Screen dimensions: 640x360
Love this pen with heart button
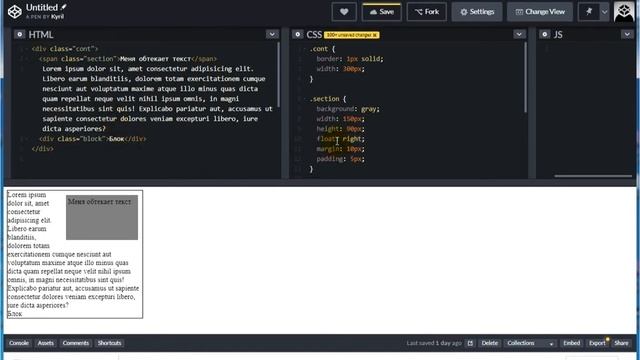[344, 12]
